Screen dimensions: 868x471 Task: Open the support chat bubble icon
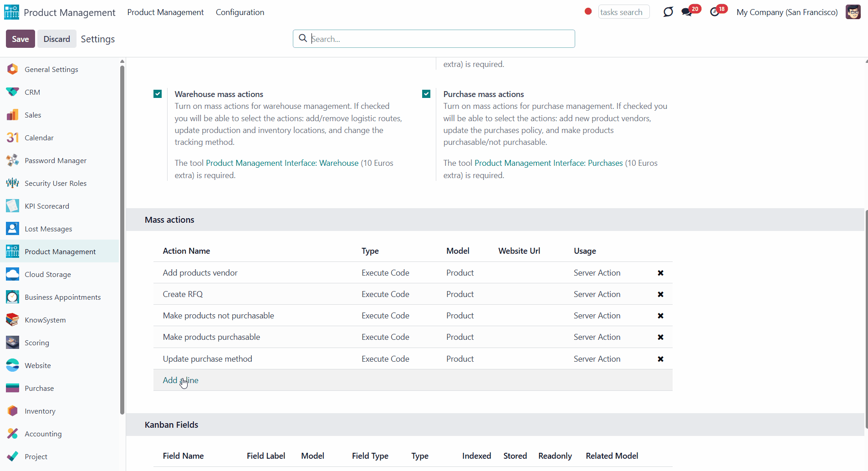coord(668,12)
